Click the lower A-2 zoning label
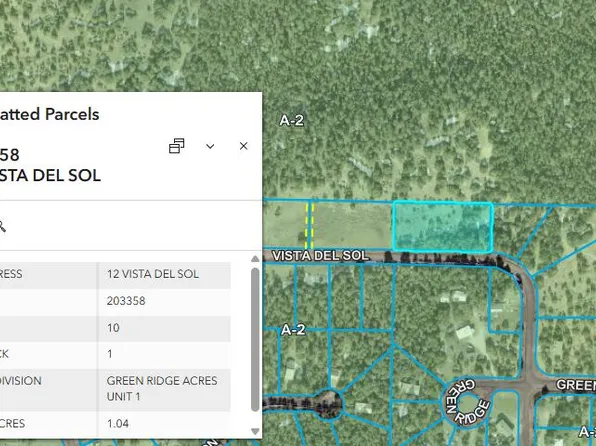The height and width of the screenshot is (446, 596). [293, 330]
